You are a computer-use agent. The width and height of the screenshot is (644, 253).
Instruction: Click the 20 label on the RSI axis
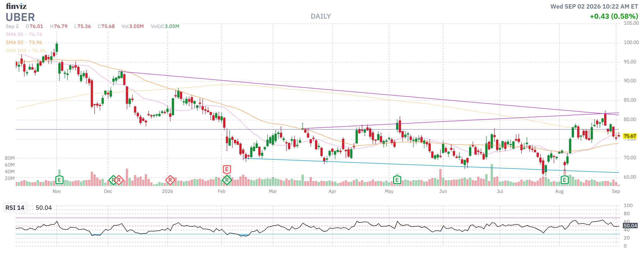pyautogui.click(x=626, y=238)
